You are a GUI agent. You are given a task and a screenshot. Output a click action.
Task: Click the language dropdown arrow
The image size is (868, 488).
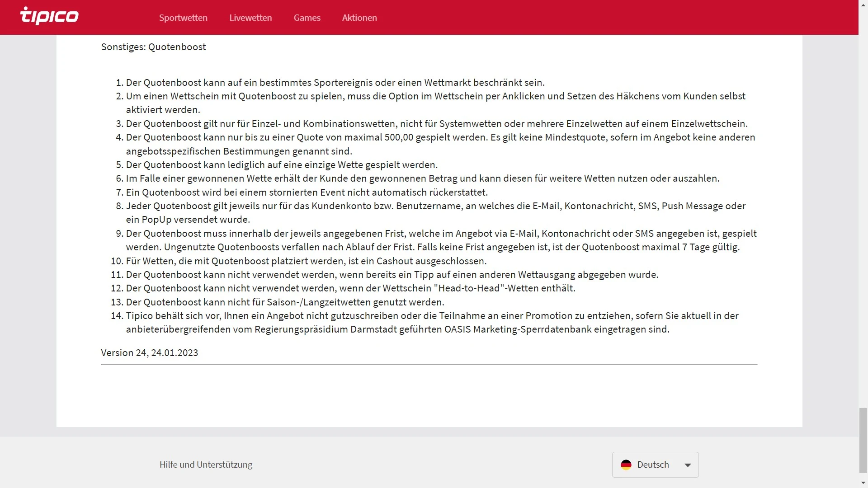tap(688, 465)
